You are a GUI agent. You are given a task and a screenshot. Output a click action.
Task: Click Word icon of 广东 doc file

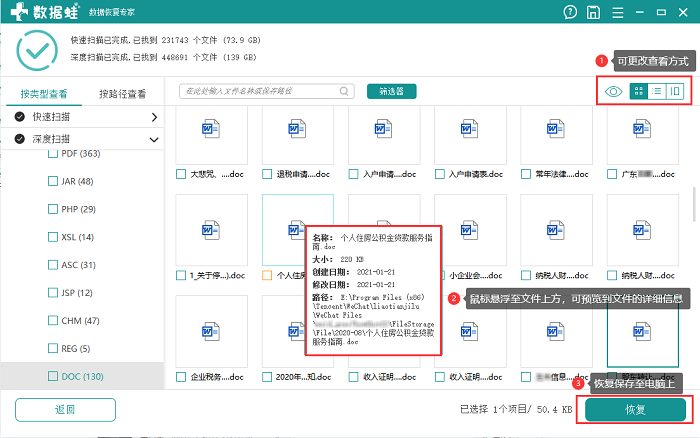tap(642, 129)
